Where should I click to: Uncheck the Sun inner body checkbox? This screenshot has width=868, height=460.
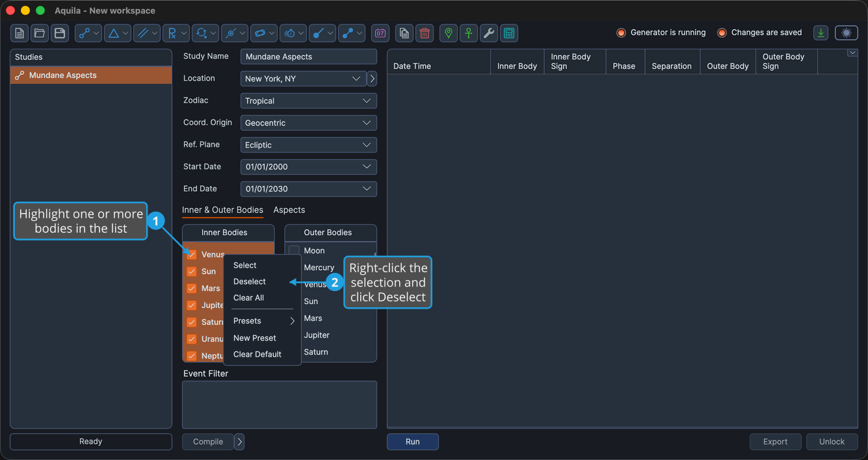192,272
